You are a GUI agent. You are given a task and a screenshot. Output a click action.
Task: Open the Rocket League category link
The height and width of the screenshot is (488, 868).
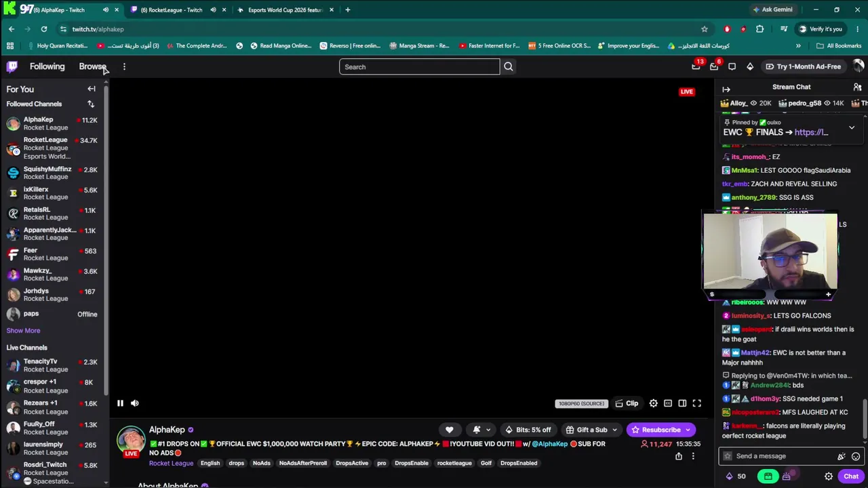coord(171,464)
